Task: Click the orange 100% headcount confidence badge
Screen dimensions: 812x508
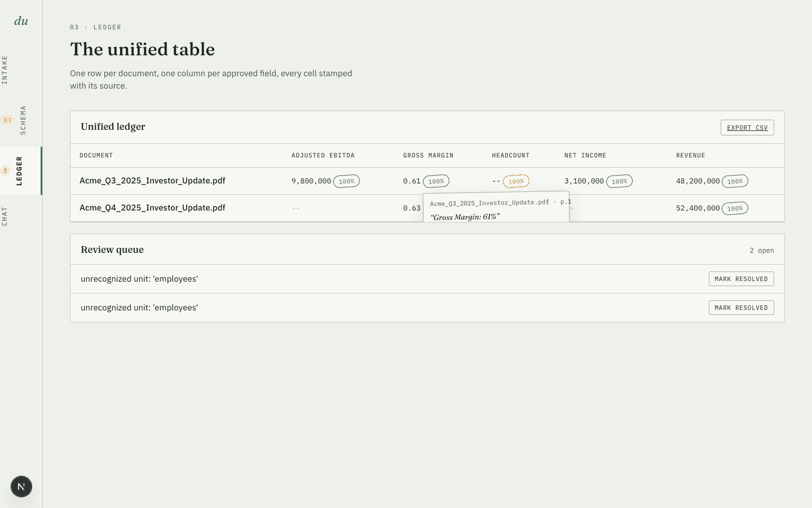Action: coord(516,181)
